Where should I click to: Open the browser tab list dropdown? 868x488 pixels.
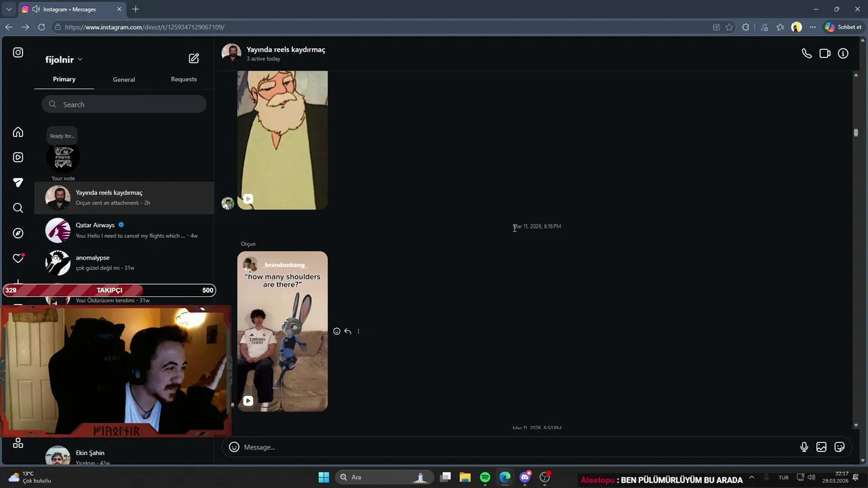9,9
